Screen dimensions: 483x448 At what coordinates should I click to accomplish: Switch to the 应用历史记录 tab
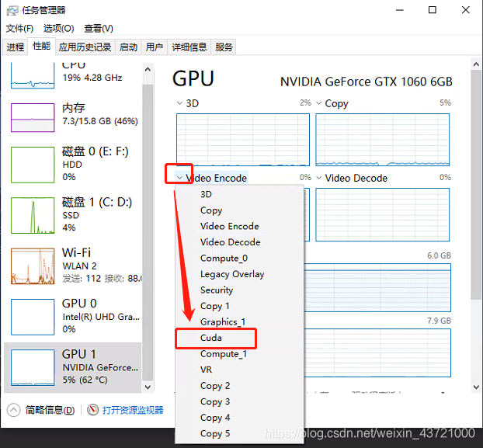pyautogui.click(x=85, y=47)
